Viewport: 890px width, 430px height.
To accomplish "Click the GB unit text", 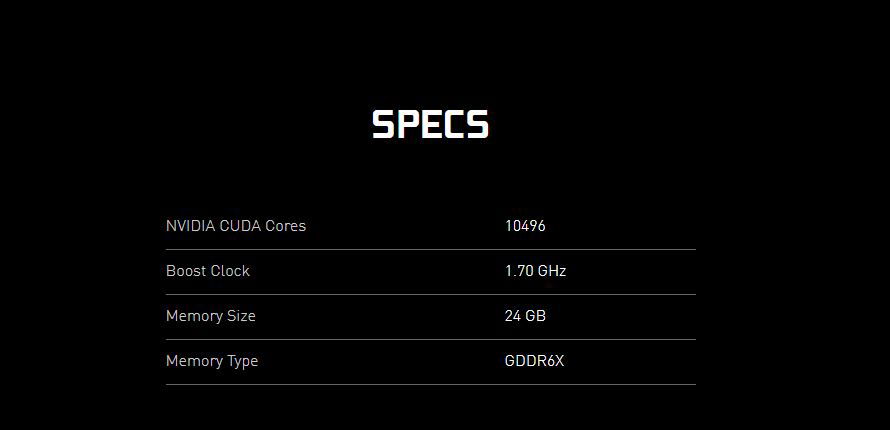I will click(535, 316).
